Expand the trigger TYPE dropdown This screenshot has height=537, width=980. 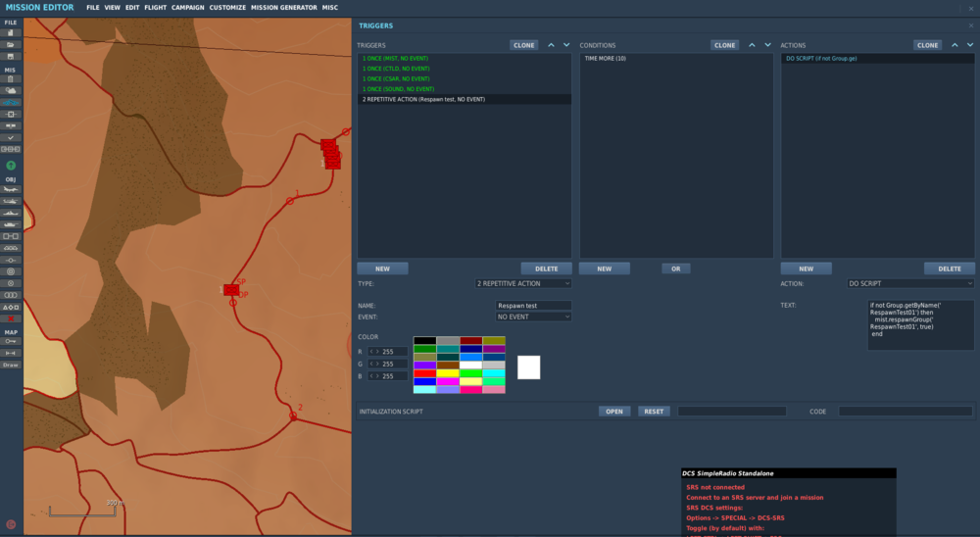click(522, 283)
